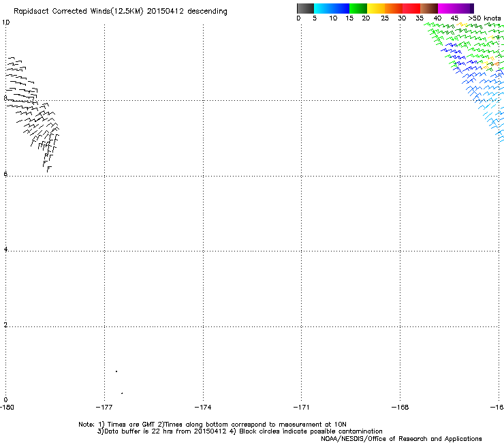The image size is (504, 443).
Task: Click the lower black contamination dot near -177
Action: (122, 393)
